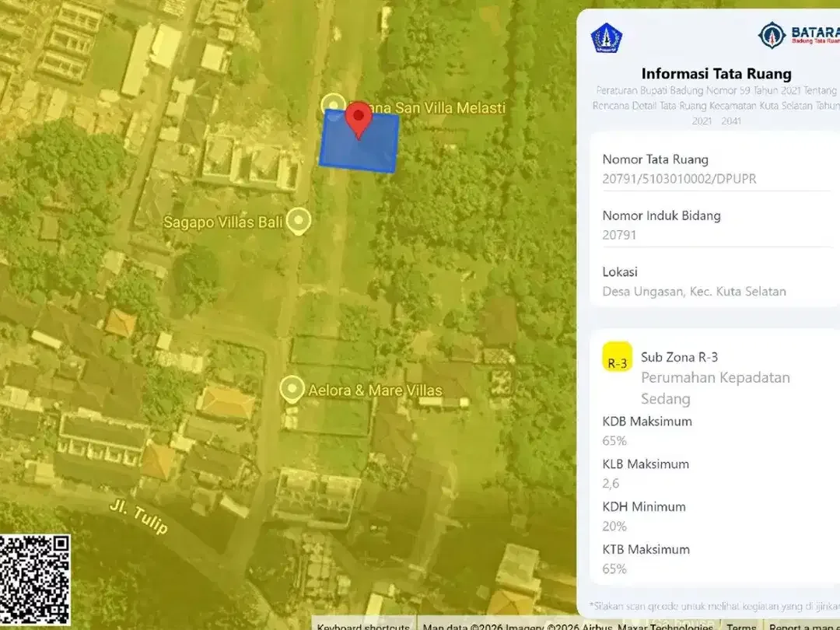Click the red location pin on the parcel
Image resolution: width=840 pixels, height=630 pixels.
(359, 121)
